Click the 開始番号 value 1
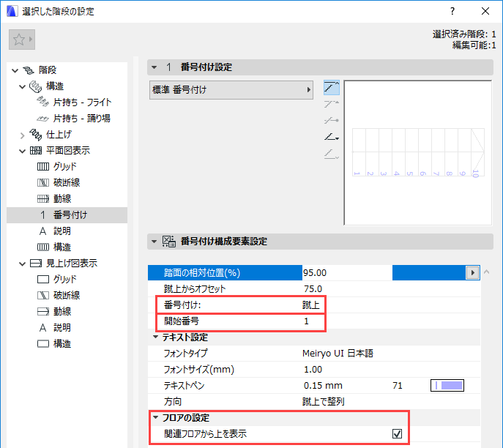This screenshot has height=448, width=503. pyautogui.click(x=306, y=321)
